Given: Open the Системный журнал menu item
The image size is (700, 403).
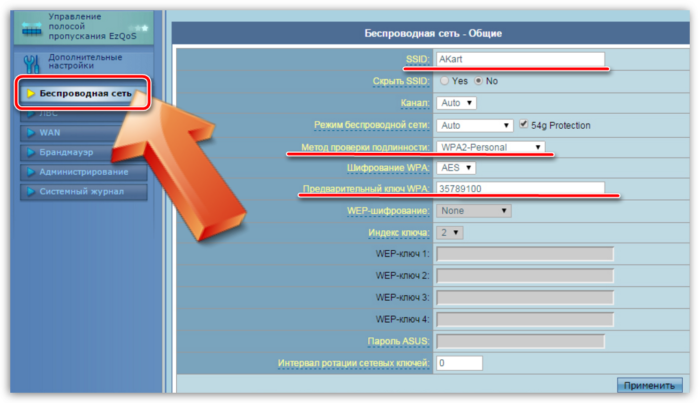Looking at the screenshot, I should point(83,191).
